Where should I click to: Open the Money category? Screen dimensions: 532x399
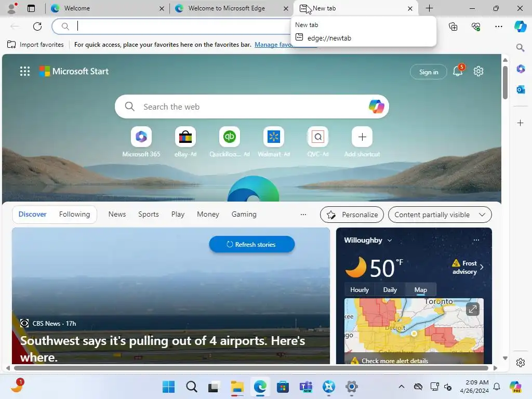pyautogui.click(x=208, y=214)
